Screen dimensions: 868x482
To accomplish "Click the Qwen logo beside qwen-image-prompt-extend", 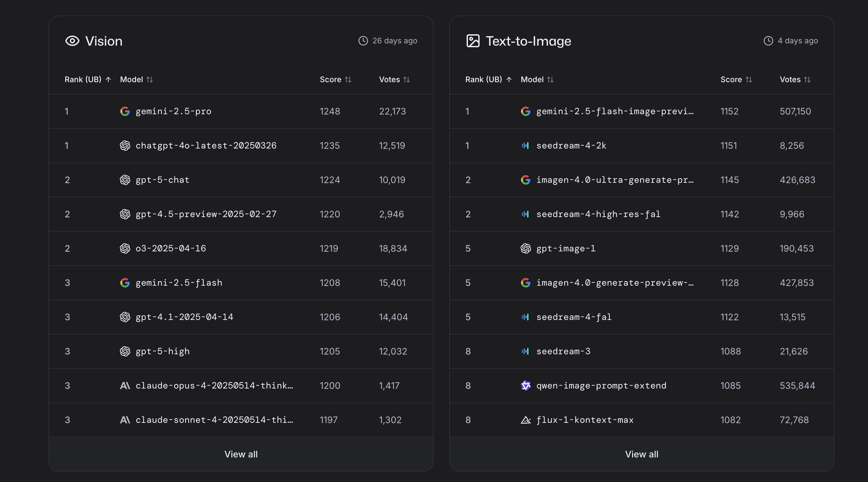I will 525,386.
